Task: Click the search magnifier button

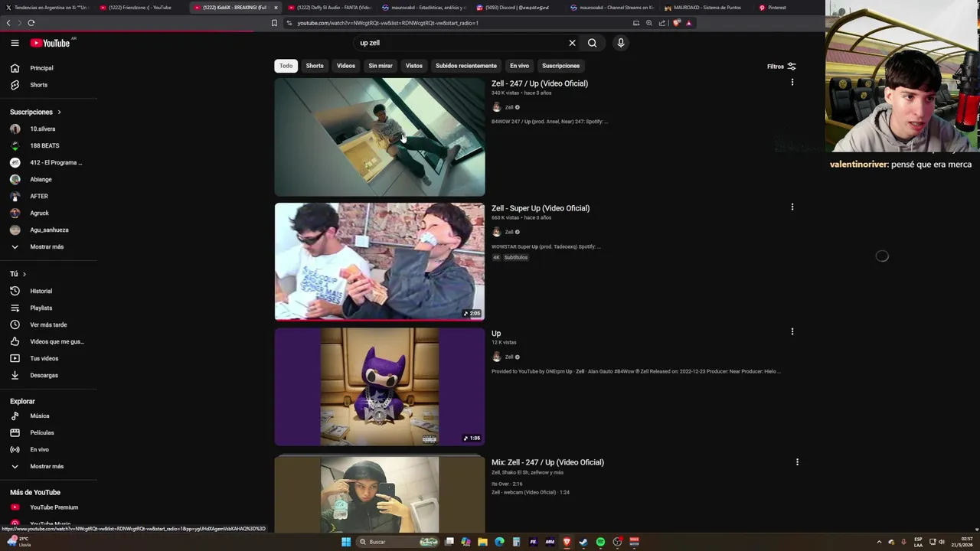Action: click(x=592, y=43)
